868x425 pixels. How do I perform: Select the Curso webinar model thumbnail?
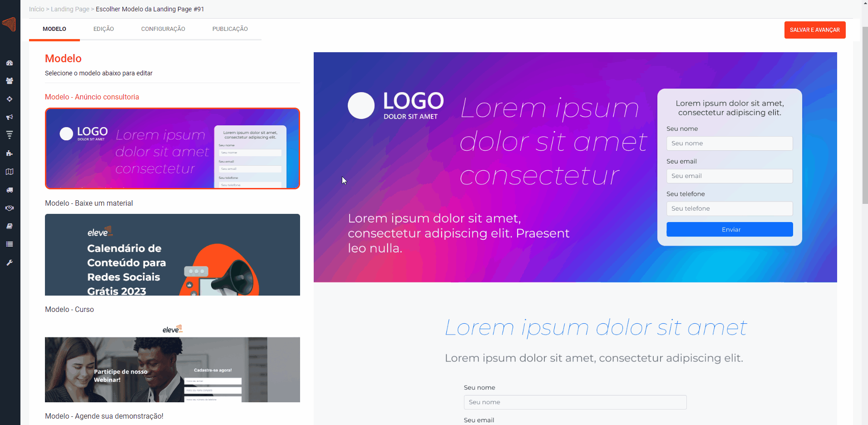[173, 362]
